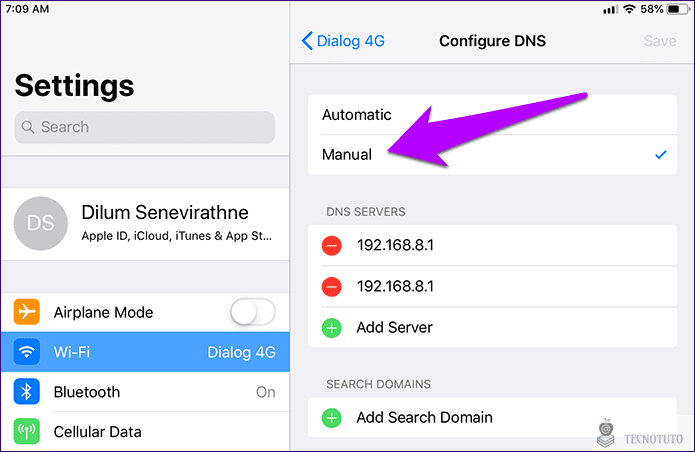Tap the back chevron next to Dialog 4G
This screenshot has width=695, height=452.
click(307, 41)
